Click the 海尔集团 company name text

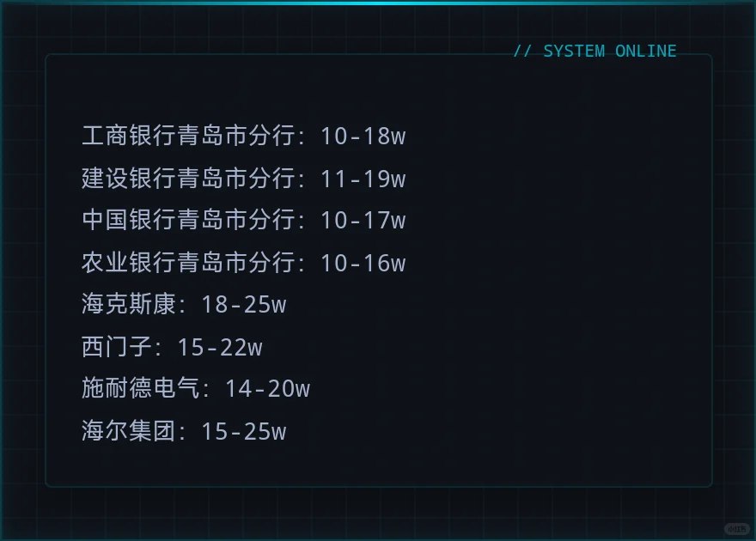pos(128,431)
